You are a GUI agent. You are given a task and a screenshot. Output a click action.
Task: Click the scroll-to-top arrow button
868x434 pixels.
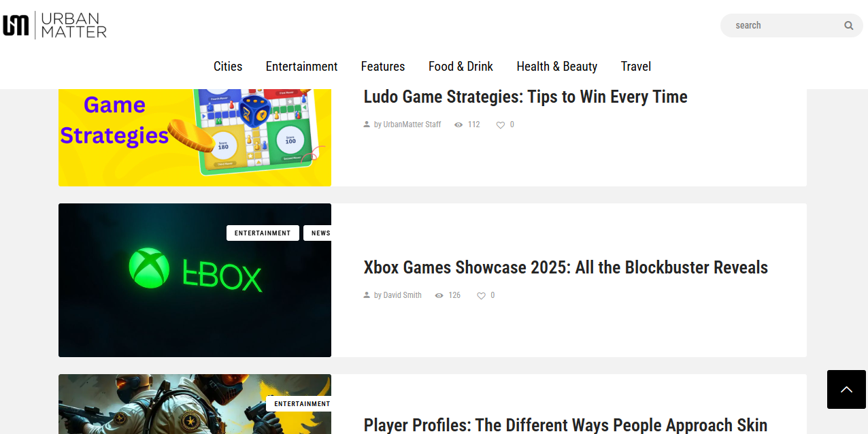coord(846,389)
